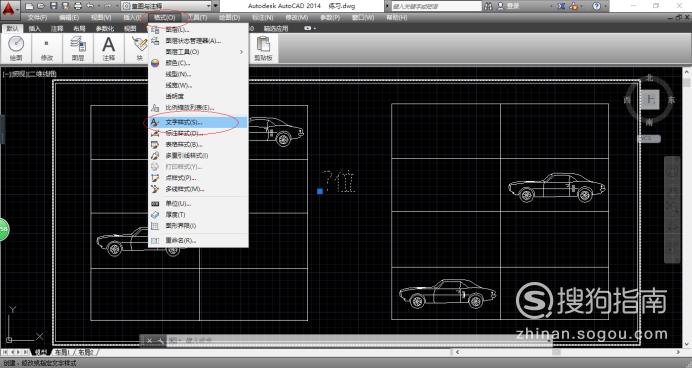Select 颜色(C)... color menu entry

click(x=199, y=63)
